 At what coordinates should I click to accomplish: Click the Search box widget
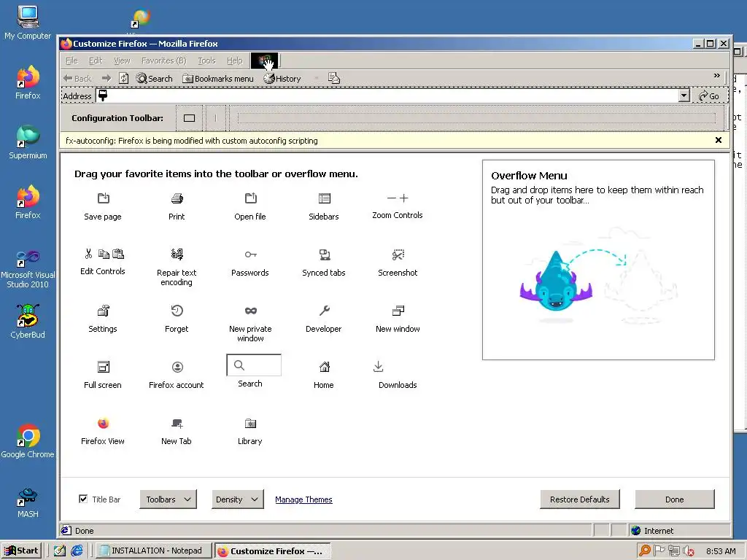pos(254,365)
